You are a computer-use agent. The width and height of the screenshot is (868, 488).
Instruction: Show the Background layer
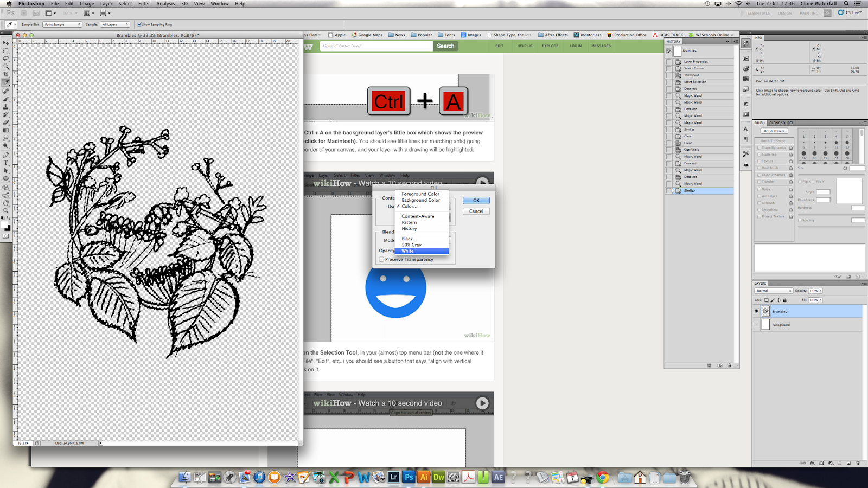(756, 325)
